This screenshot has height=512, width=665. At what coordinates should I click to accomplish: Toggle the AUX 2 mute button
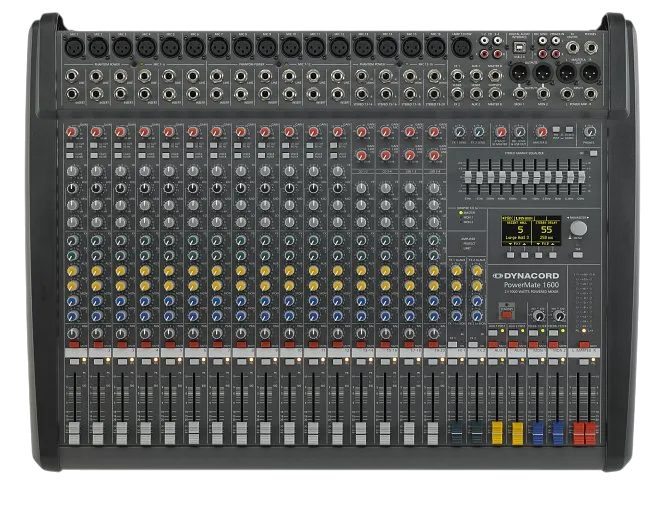[514, 345]
